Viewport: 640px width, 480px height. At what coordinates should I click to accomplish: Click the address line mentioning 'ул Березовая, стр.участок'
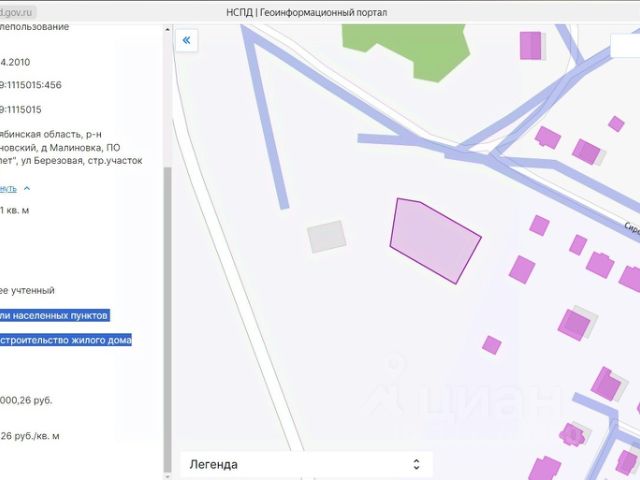coord(71,161)
